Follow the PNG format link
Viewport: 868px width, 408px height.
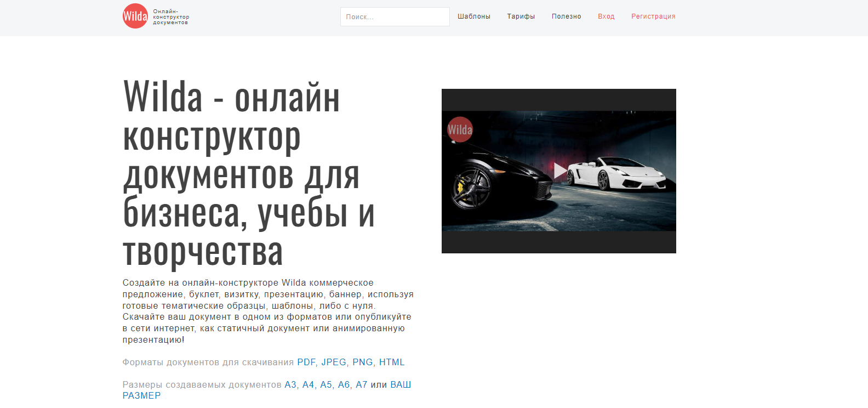tap(363, 362)
